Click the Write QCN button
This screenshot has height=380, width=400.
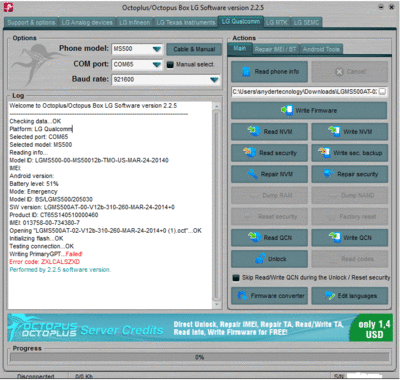pyautogui.click(x=350, y=238)
